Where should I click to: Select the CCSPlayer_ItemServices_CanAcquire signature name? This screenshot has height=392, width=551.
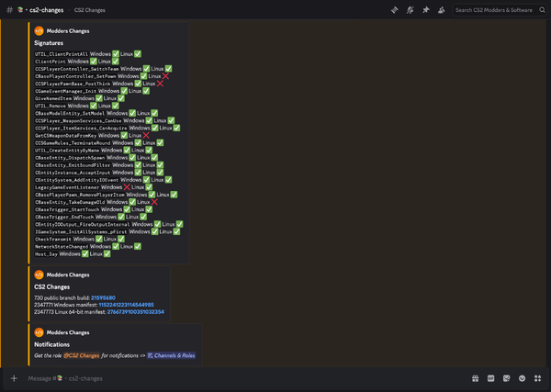pos(81,129)
